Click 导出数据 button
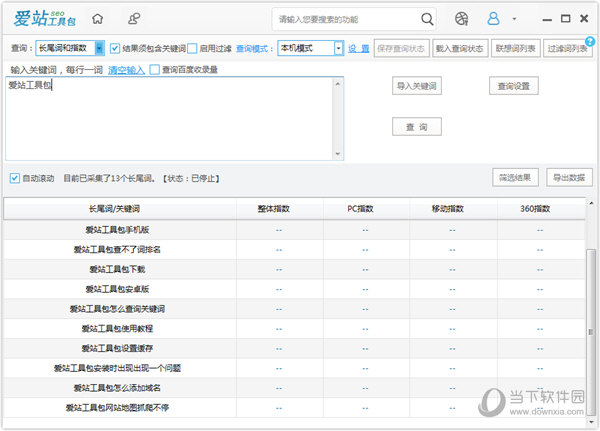 pos(569,177)
